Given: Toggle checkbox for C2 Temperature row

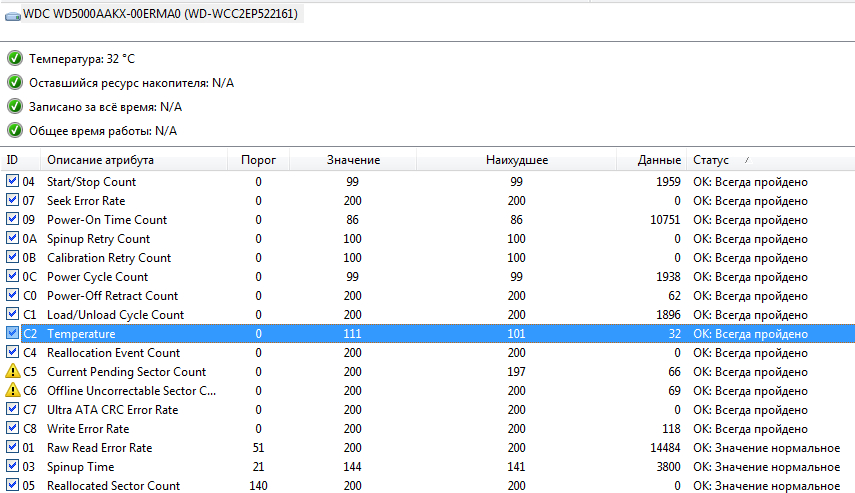Looking at the screenshot, I should (x=12, y=333).
